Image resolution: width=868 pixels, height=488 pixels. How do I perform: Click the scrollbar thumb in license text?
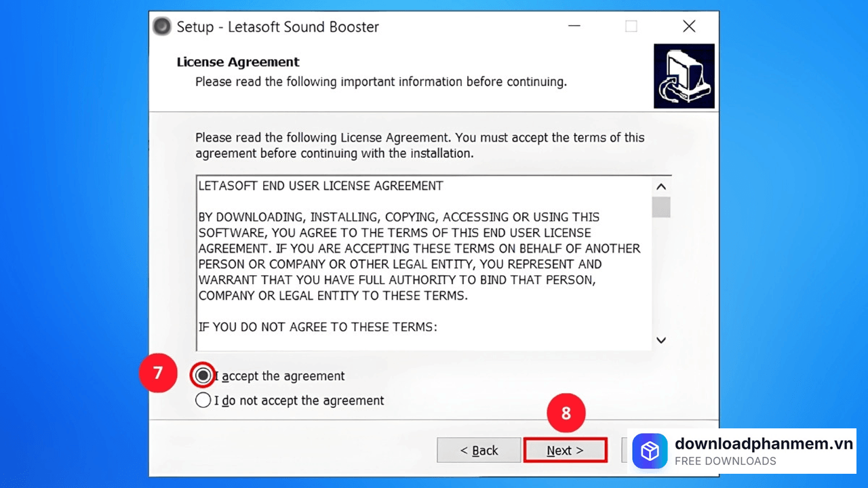[x=660, y=207]
